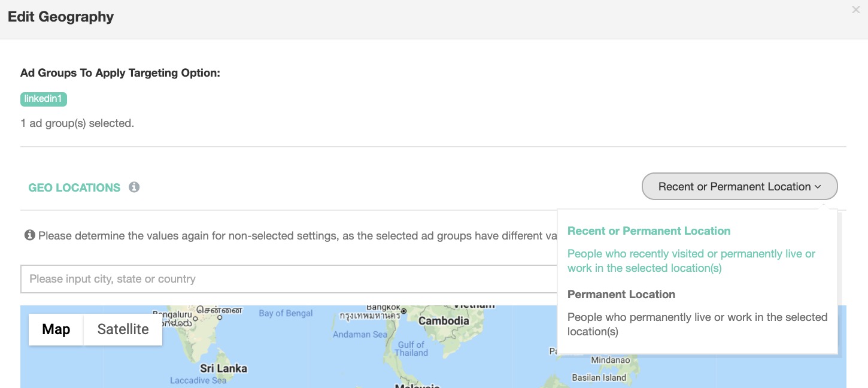Close the Edit Geography dialog
This screenshot has width=868, height=388.
click(x=855, y=10)
